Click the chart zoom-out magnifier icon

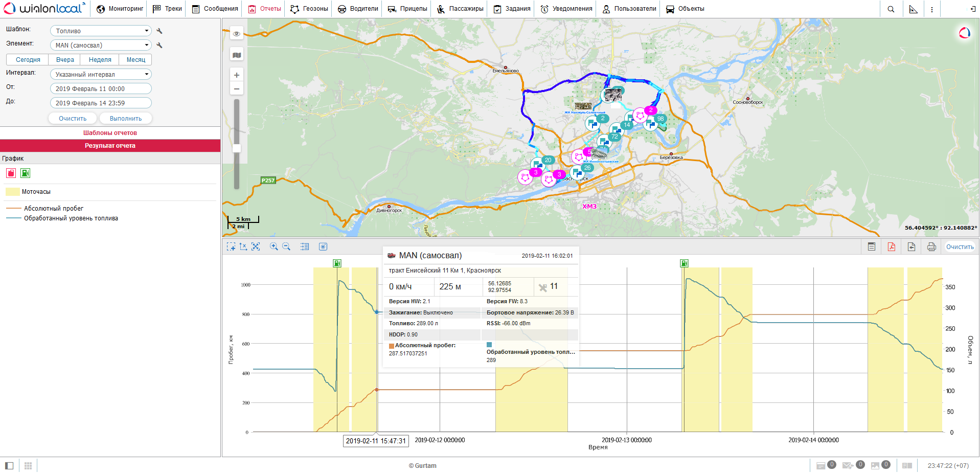[x=286, y=246]
